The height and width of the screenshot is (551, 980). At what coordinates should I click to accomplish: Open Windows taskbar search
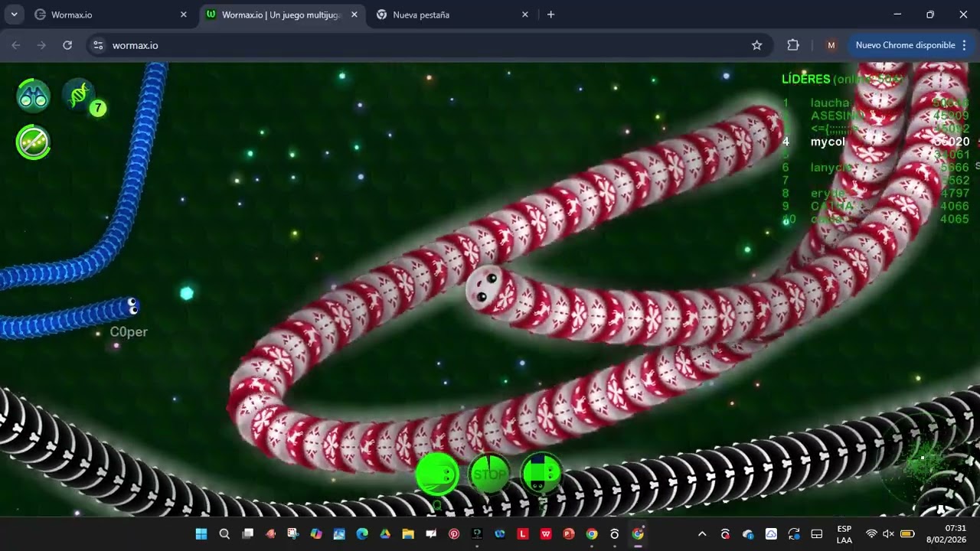(x=224, y=534)
